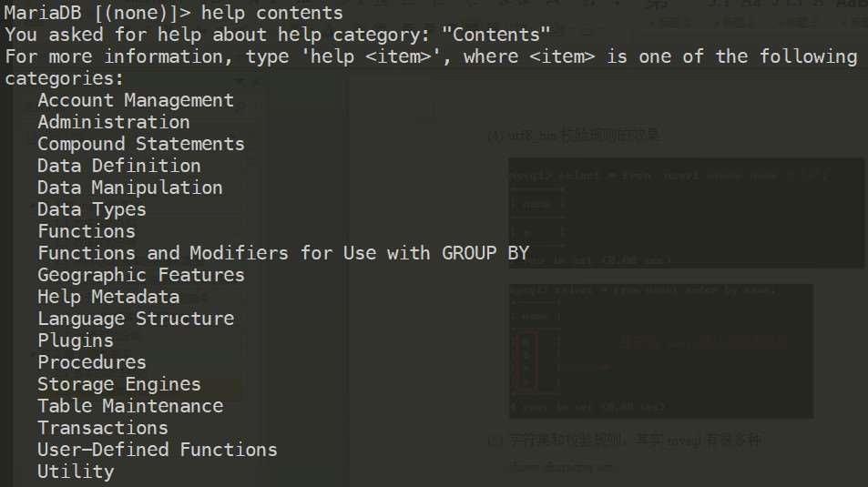Screen dimensions: 868x487
Task: Click the Transactions category
Action: click(x=103, y=428)
